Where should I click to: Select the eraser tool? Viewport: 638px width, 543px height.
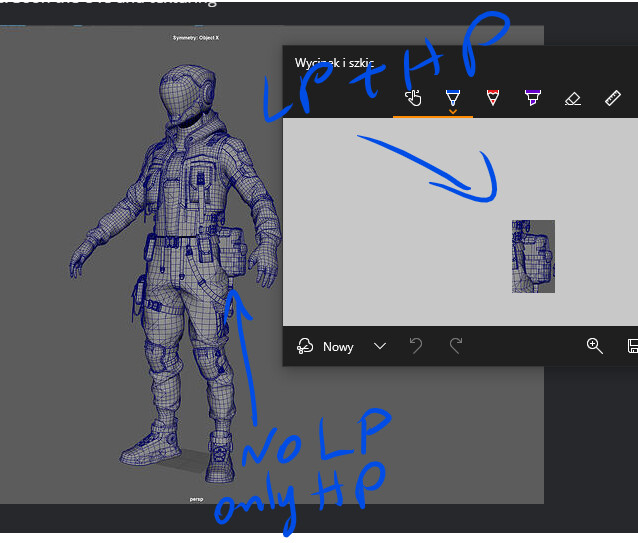click(572, 98)
